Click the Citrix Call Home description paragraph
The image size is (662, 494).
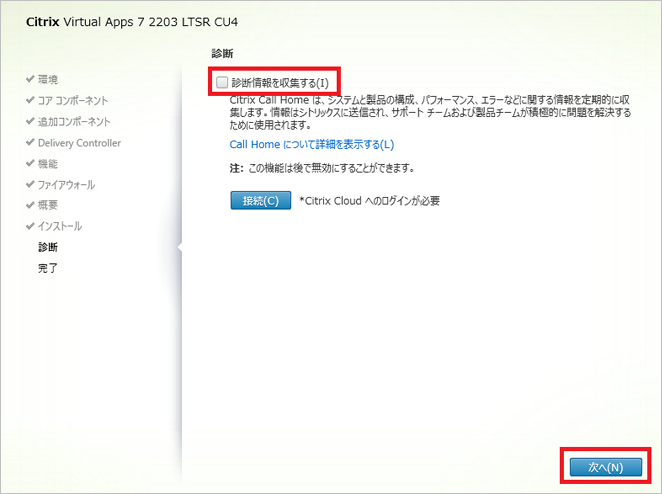[430, 112]
